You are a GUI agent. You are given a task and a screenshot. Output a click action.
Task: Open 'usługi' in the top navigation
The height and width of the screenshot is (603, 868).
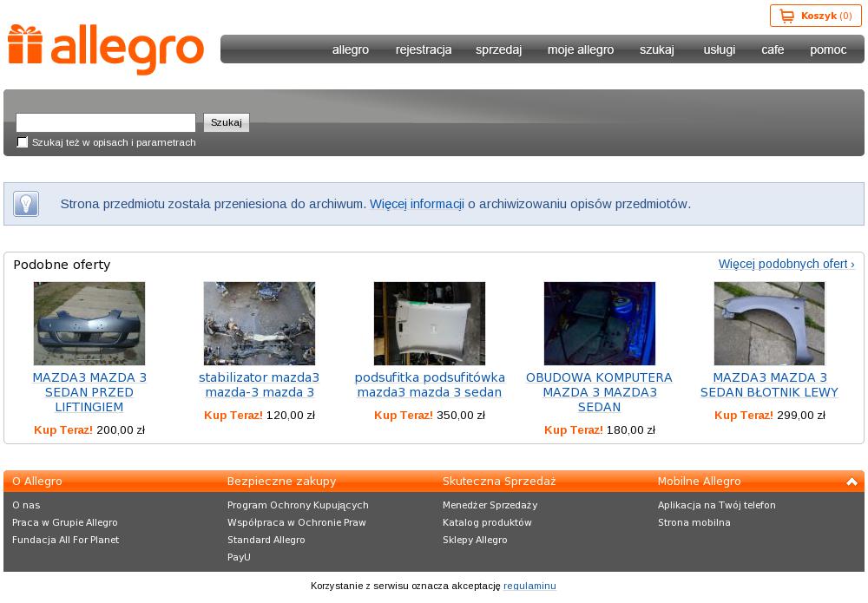[x=719, y=49]
